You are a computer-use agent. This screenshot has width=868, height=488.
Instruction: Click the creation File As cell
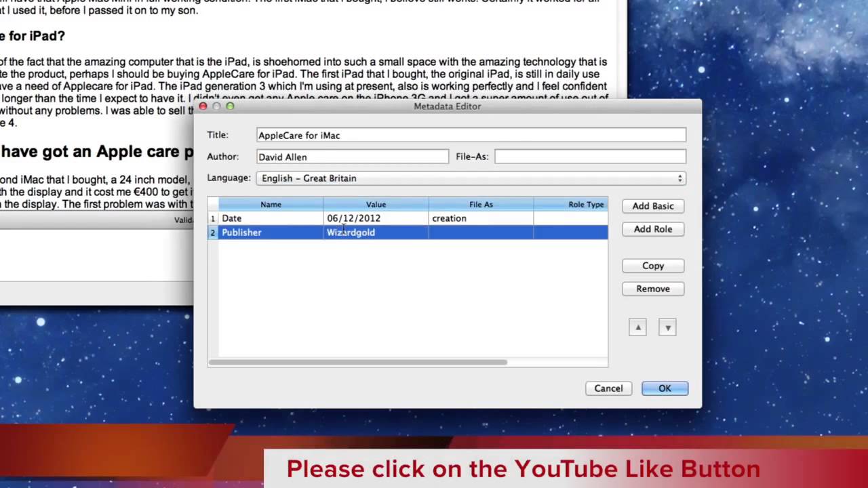[x=481, y=218]
